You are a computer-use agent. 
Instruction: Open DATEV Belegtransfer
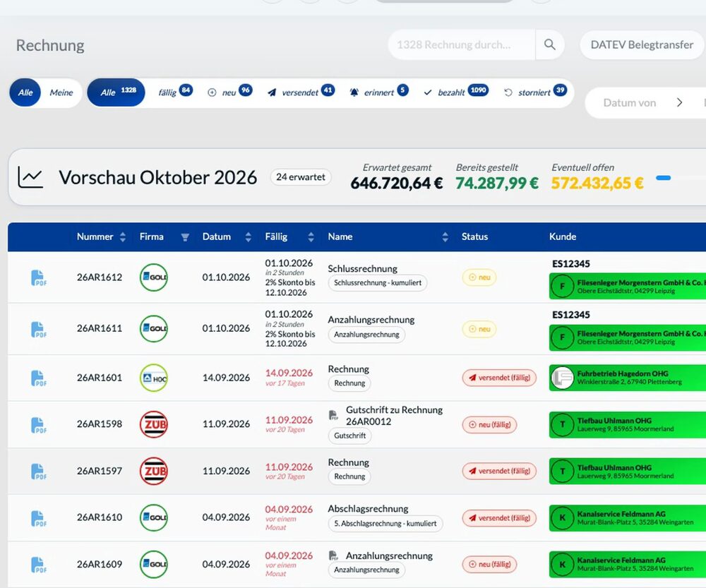(x=642, y=44)
